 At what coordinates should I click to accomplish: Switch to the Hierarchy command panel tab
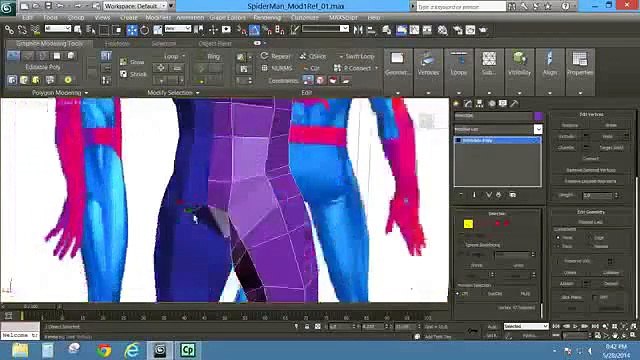(x=480, y=104)
